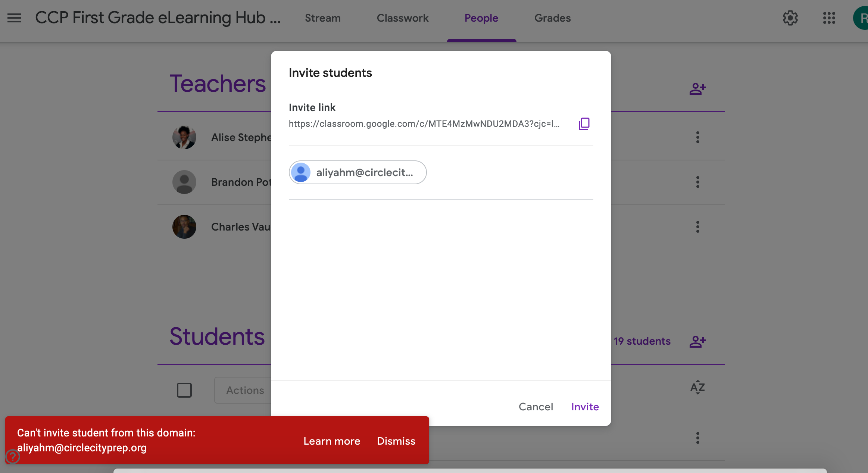868x473 pixels.
Task: Click the Invite button
Action: (584, 407)
